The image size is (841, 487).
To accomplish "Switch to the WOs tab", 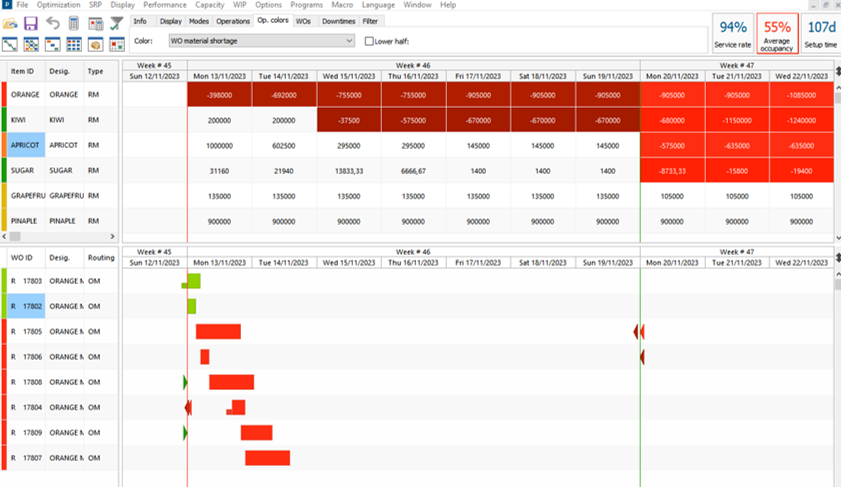I will (x=303, y=20).
